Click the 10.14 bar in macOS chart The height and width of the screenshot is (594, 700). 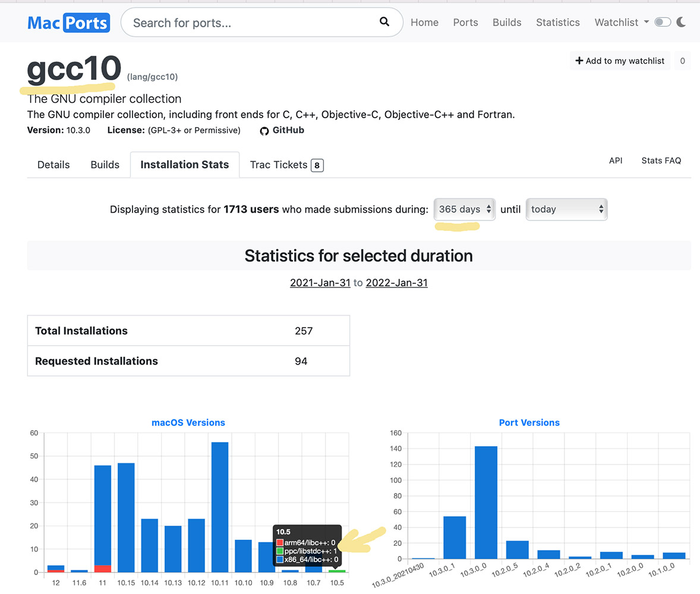pos(150,545)
